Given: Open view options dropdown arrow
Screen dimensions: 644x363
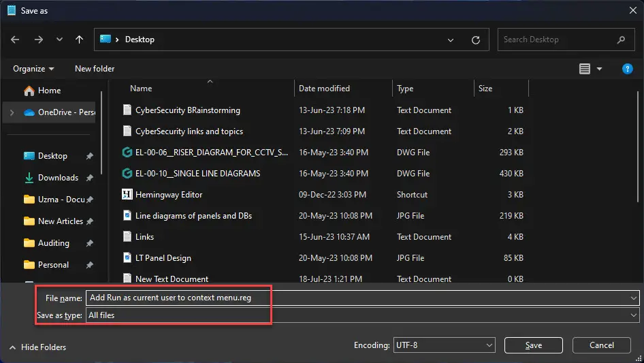Looking at the screenshot, I should (599, 69).
